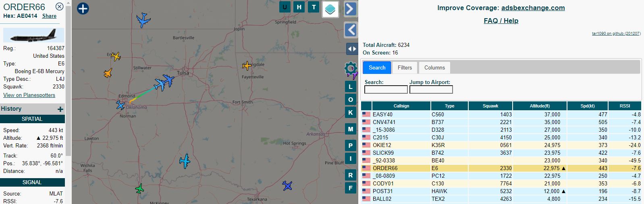Toggle the U map button

point(285,7)
